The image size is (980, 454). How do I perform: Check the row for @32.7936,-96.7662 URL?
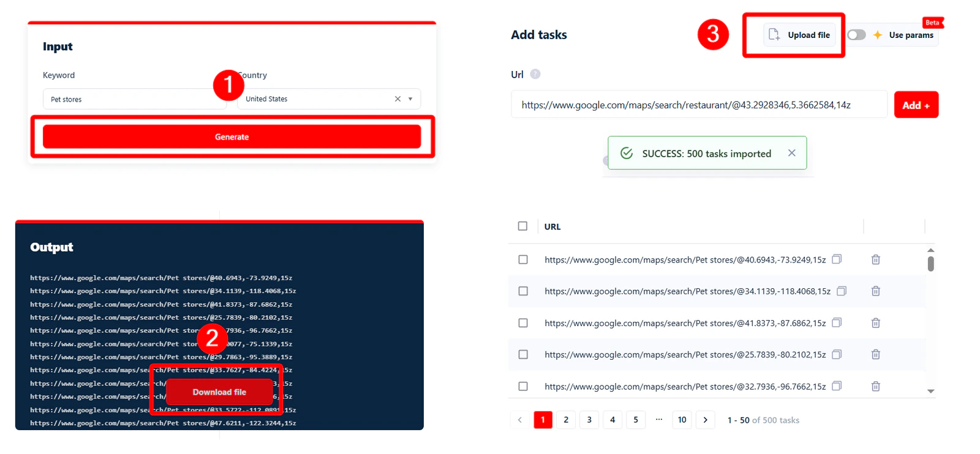pos(523,386)
